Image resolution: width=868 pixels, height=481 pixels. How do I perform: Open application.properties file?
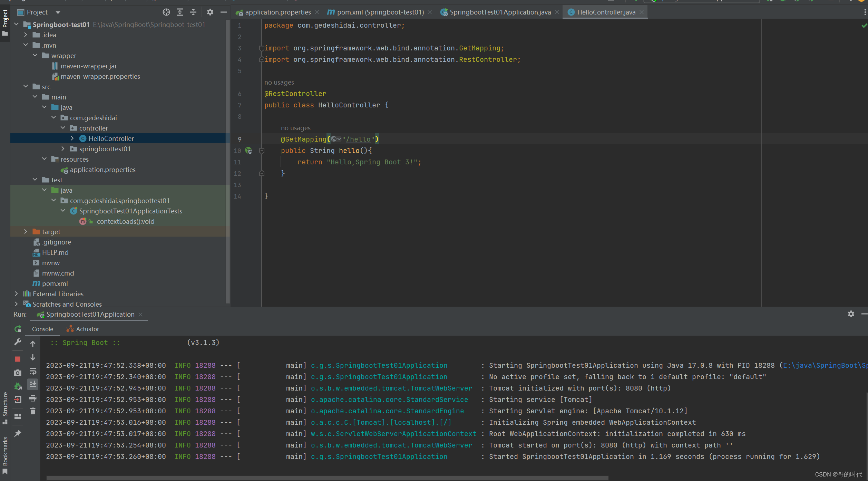[103, 170]
